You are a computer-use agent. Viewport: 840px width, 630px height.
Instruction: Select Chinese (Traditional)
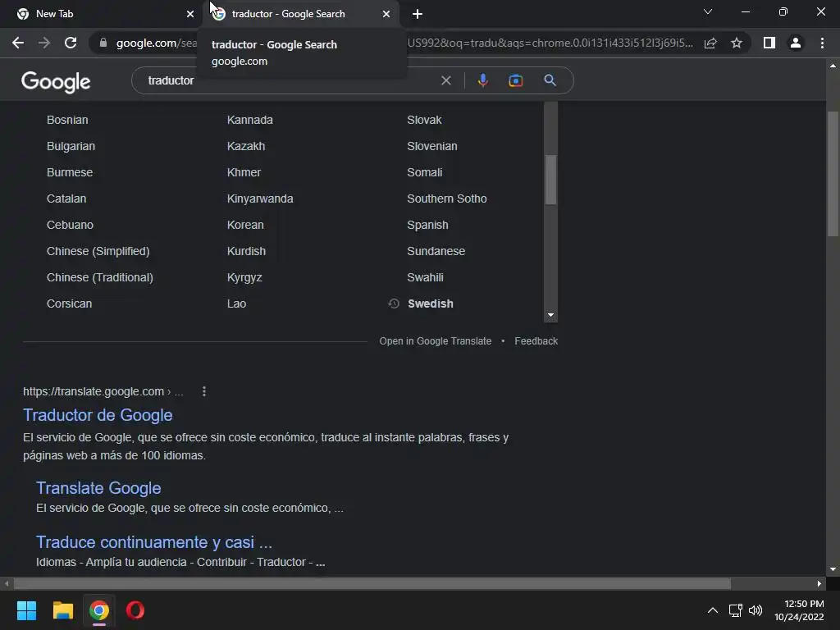[x=100, y=277]
